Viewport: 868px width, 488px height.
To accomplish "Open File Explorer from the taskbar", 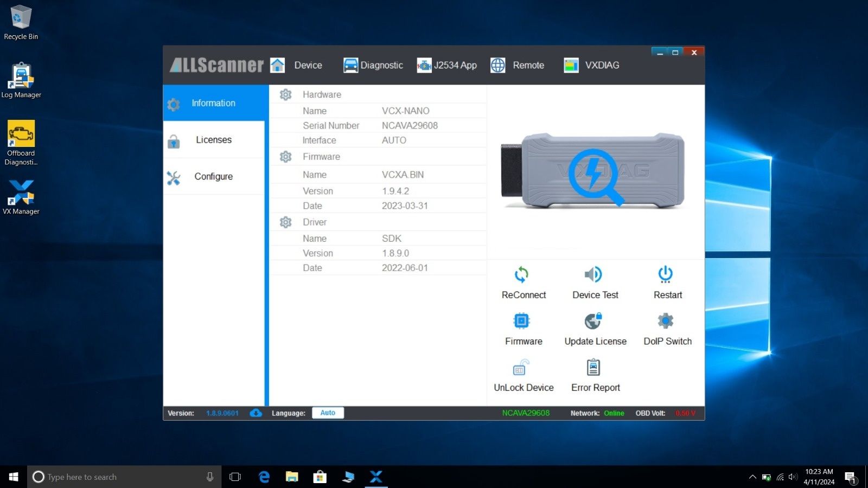I will [x=292, y=477].
